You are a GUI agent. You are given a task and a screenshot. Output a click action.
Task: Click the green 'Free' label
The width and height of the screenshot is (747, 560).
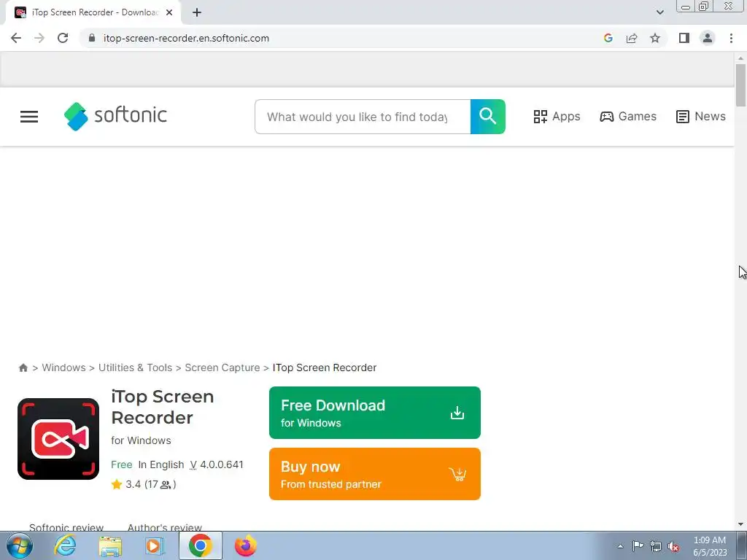click(x=122, y=464)
